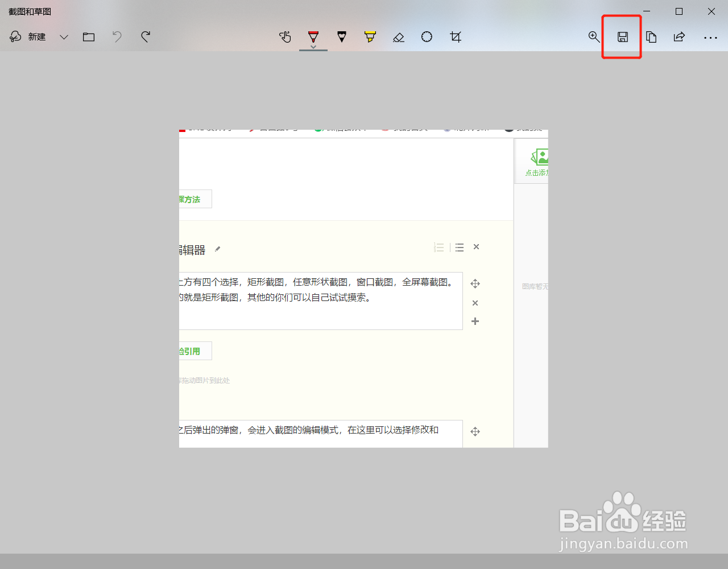The height and width of the screenshot is (569, 728).
Task: Open the See more ellipsis menu
Action: (711, 37)
